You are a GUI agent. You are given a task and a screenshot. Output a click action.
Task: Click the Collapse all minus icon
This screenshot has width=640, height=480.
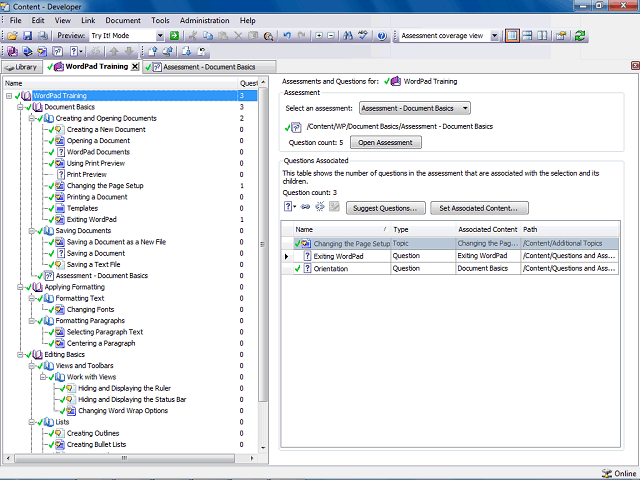click(331, 36)
